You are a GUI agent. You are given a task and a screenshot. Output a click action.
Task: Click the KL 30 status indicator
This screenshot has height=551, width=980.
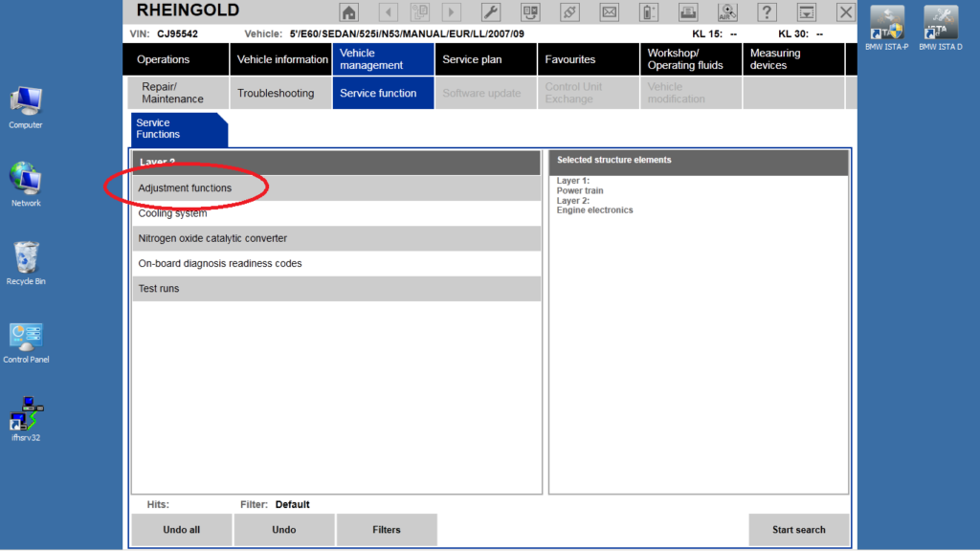click(801, 33)
